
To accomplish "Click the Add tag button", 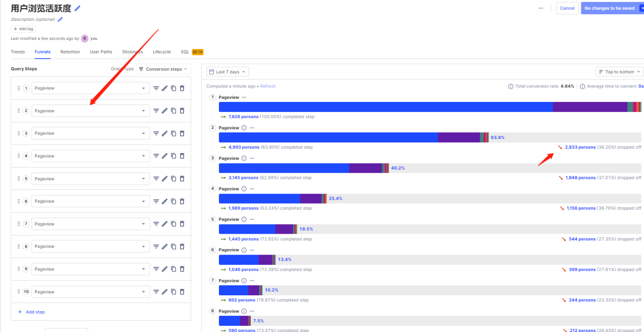I will pos(23,29).
